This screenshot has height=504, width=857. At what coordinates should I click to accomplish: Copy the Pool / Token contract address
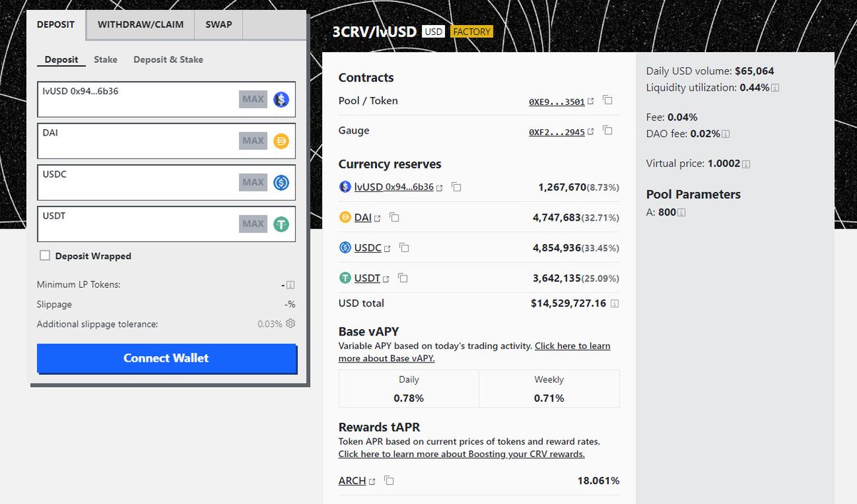pos(608,101)
